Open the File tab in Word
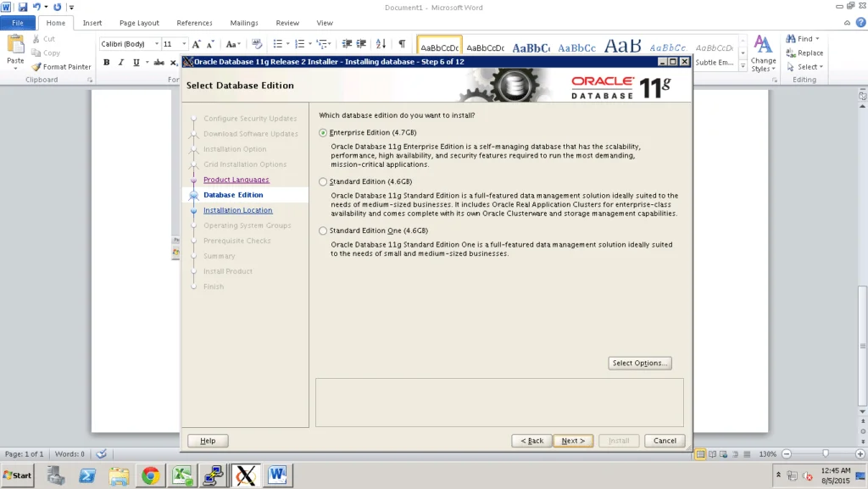 18,23
